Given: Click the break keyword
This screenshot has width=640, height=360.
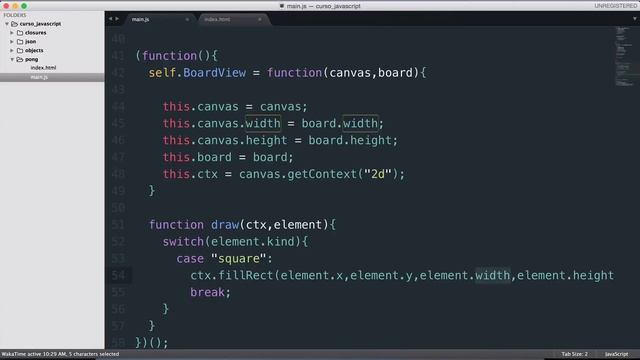Looking at the screenshot, I should (207, 293).
